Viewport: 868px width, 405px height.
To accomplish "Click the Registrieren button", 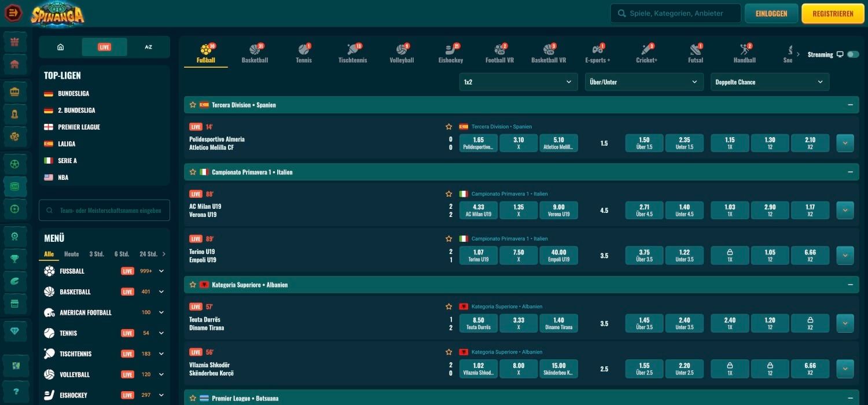I will [x=832, y=14].
